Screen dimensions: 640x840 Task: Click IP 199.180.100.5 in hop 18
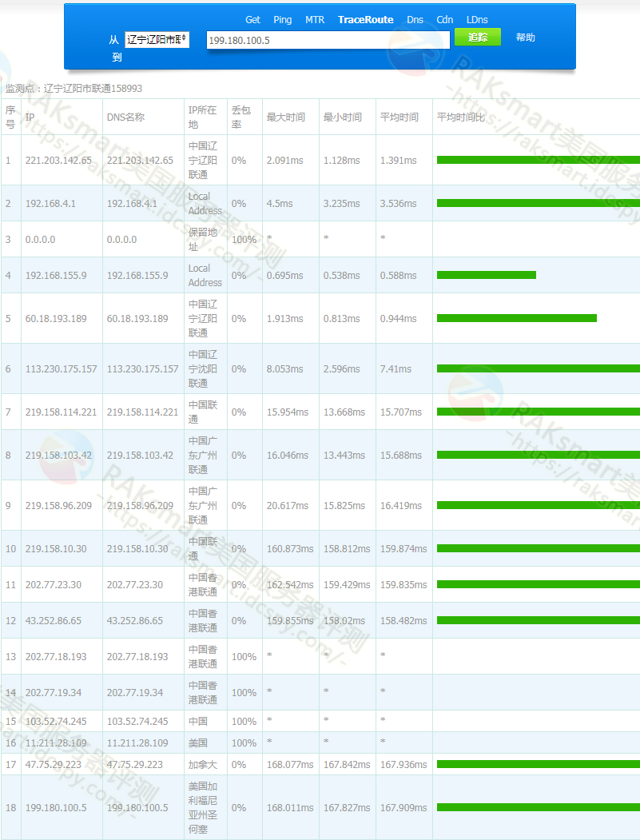(56, 808)
